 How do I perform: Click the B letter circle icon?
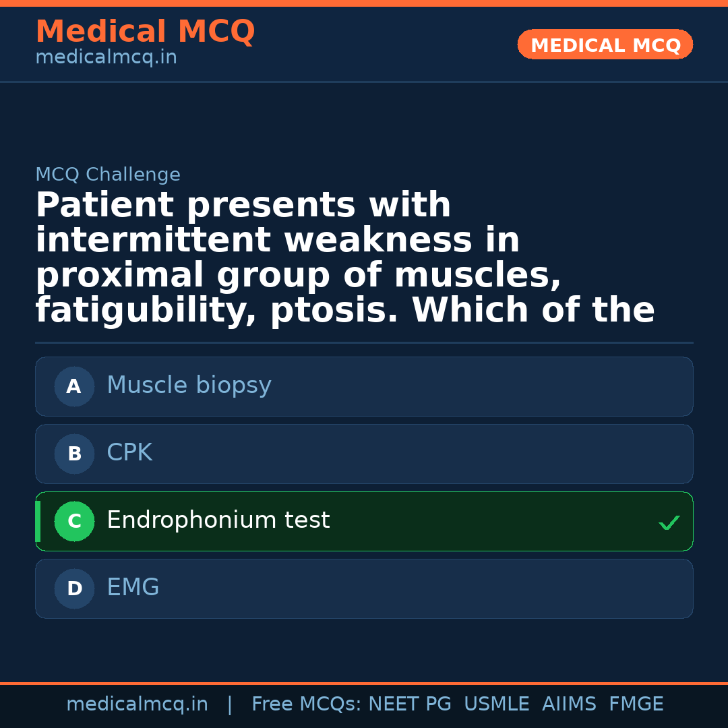74,454
